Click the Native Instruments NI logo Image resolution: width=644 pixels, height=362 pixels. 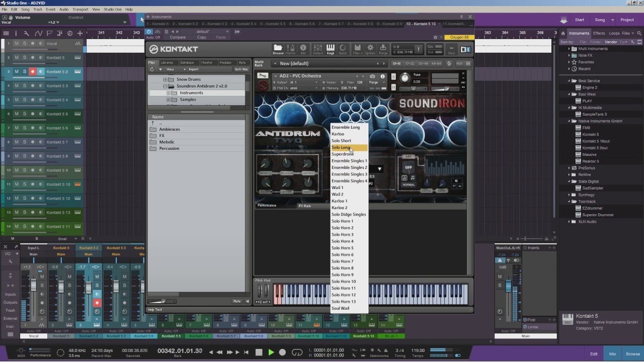466,49
